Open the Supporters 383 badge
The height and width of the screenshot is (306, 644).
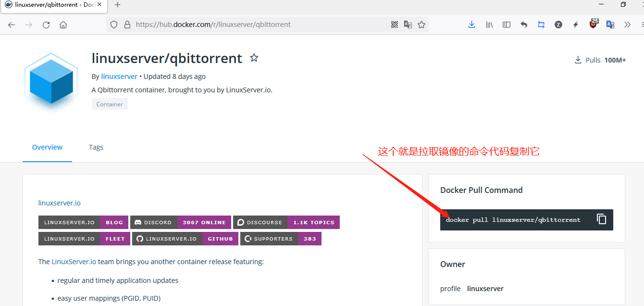coord(281,239)
